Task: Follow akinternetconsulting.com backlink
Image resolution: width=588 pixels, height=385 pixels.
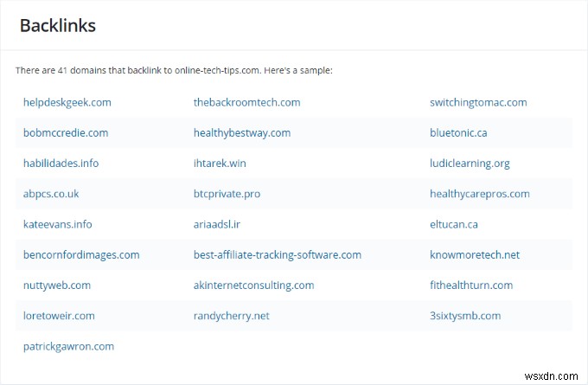Action: [254, 286]
